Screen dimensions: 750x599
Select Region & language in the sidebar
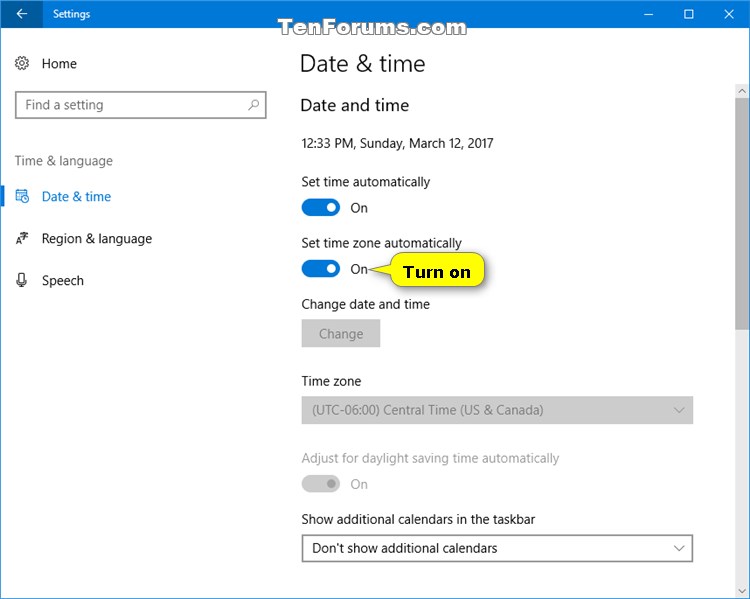[97, 239]
